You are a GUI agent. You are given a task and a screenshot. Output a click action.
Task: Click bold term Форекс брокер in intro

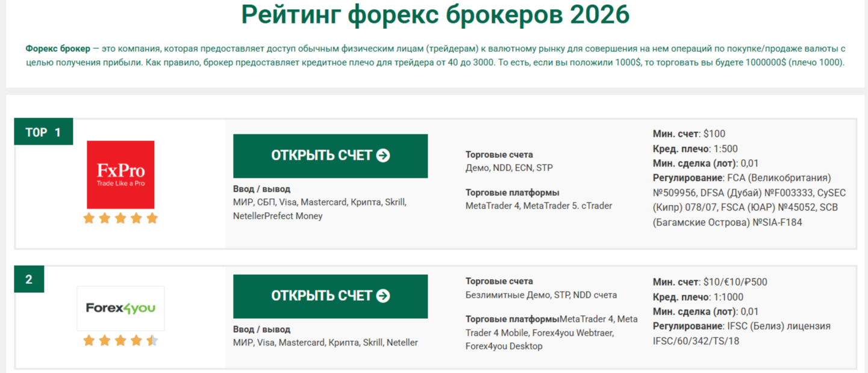click(x=58, y=49)
